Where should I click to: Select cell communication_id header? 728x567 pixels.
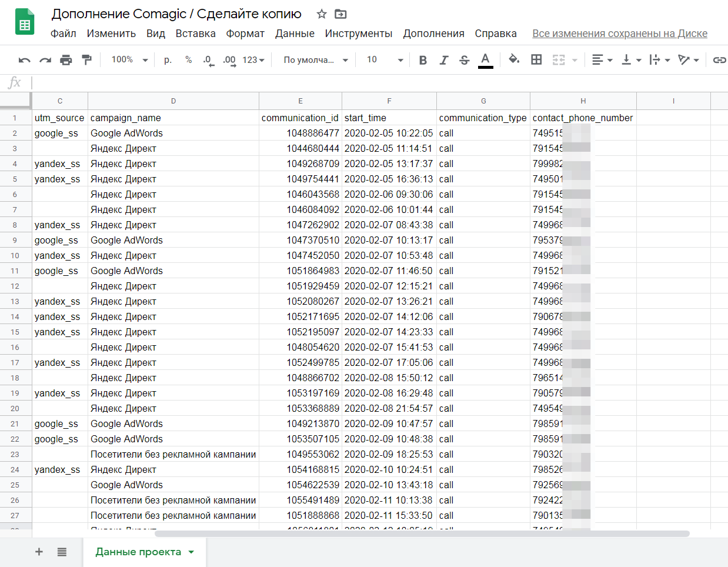pyautogui.click(x=300, y=118)
